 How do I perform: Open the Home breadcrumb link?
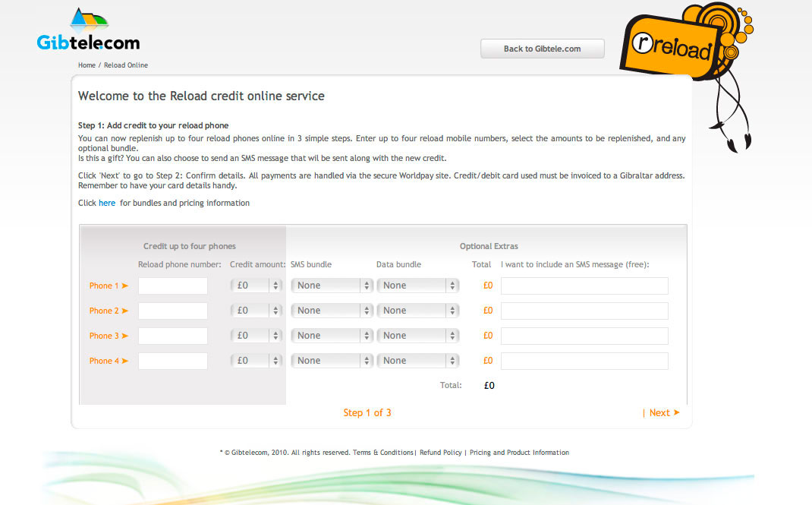87,65
